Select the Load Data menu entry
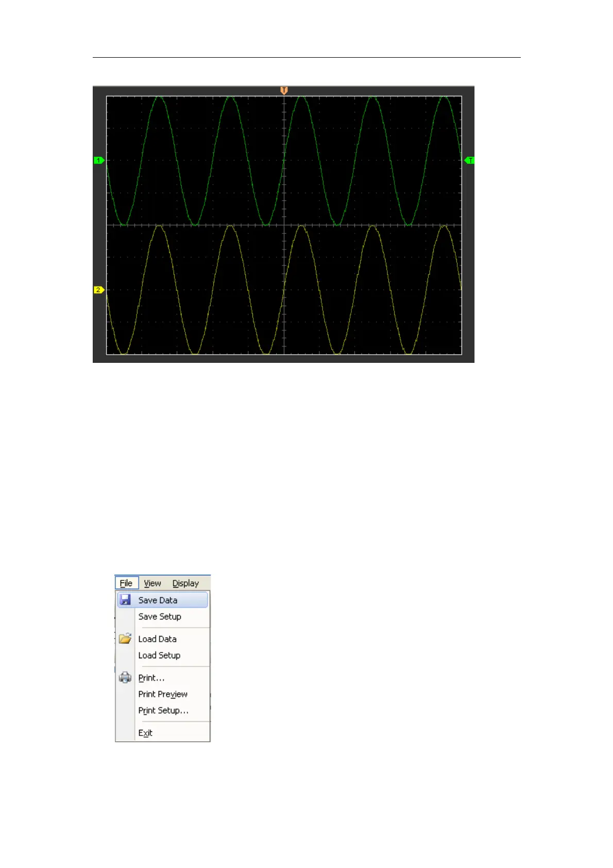 tap(157, 639)
